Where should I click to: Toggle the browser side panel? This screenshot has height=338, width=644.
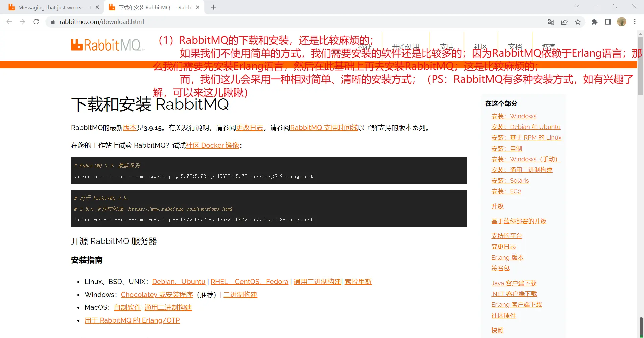(608, 22)
